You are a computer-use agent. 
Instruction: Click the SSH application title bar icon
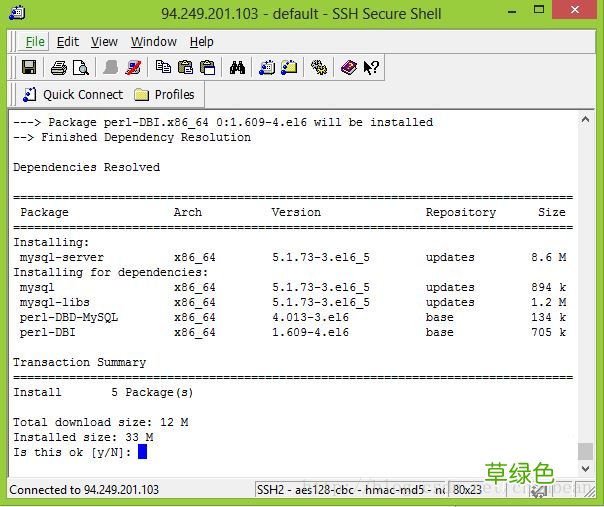[17, 13]
